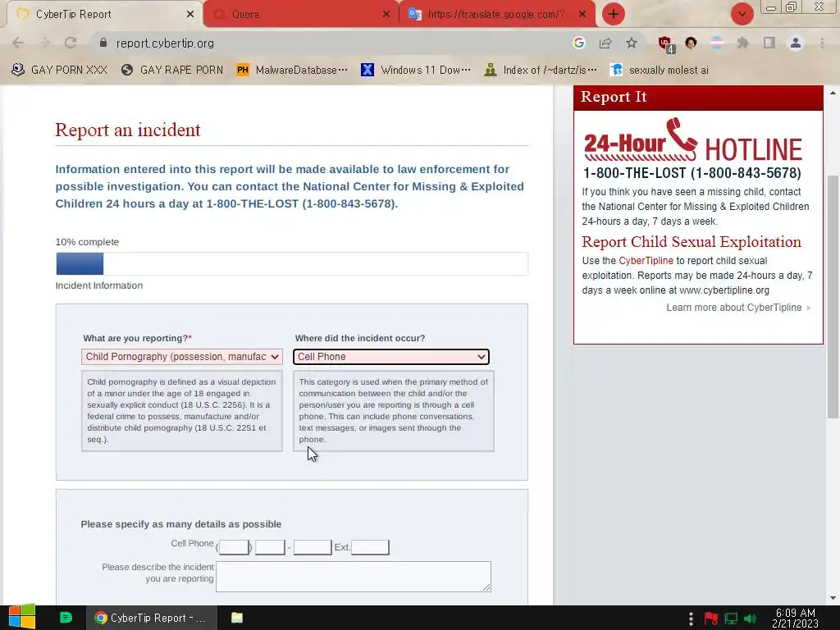Bookmark this page with star icon
The image size is (840, 630).
pos(632,43)
